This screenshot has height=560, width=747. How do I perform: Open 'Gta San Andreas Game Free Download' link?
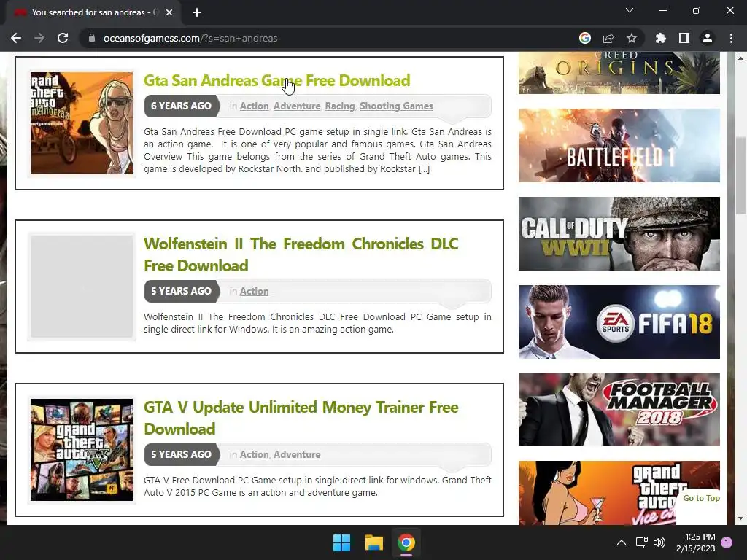(x=276, y=80)
